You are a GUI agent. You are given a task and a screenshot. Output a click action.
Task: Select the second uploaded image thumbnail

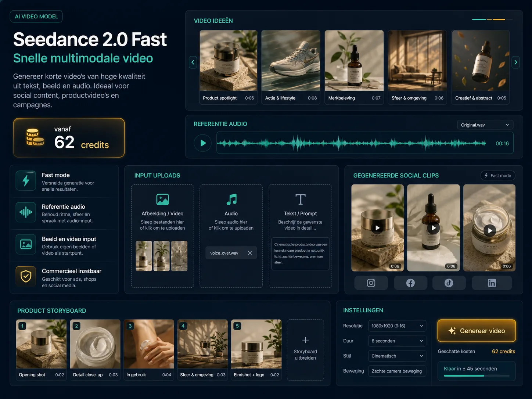coord(161,256)
